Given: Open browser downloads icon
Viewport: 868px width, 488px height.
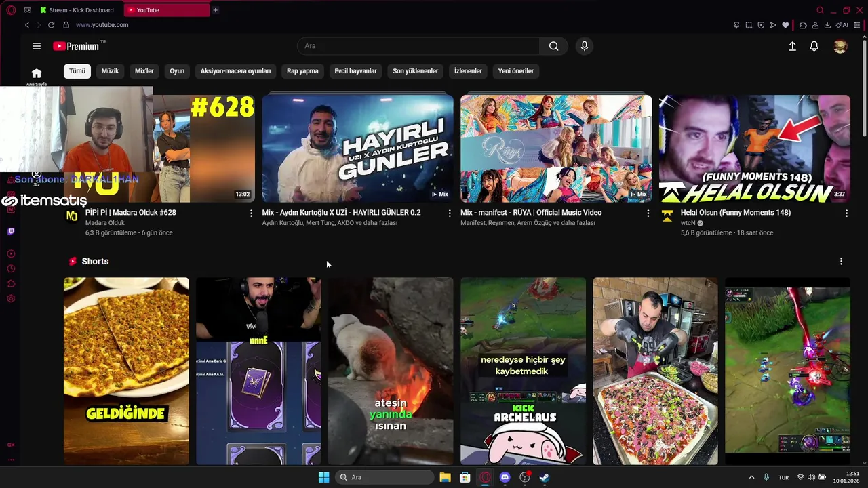Looking at the screenshot, I should [827, 25].
